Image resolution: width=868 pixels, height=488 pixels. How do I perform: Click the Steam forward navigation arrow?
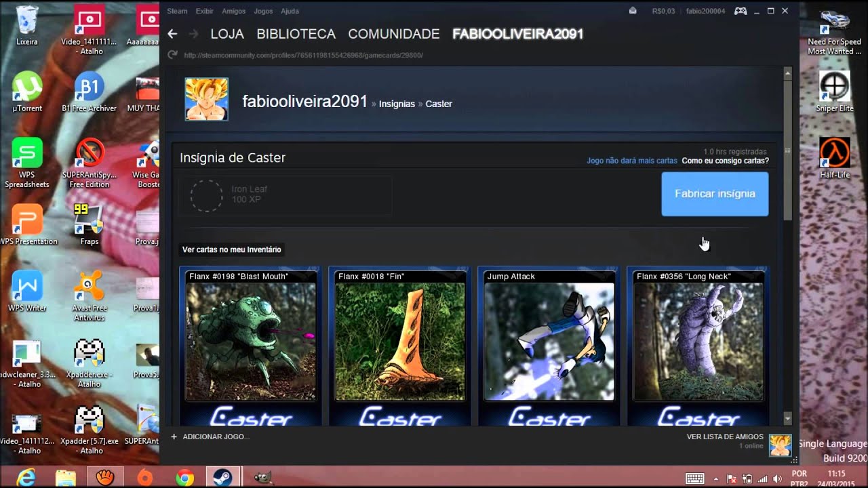(x=194, y=34)
